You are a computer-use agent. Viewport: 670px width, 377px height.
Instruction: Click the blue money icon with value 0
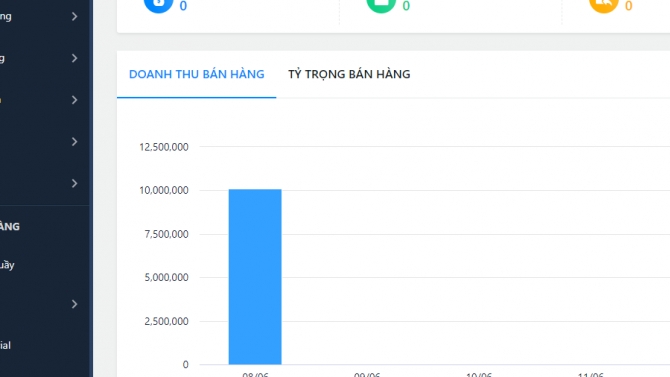[x=159, y=5]
